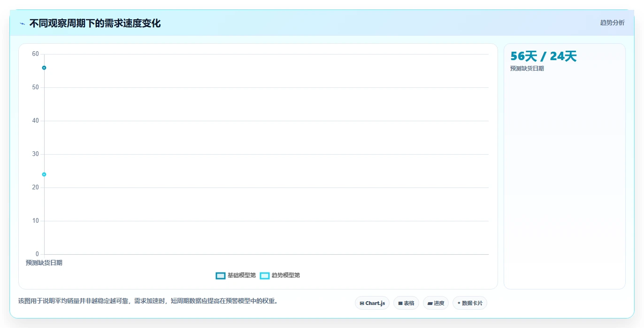
Task: Click 预测缺货日期 label under the stat value
Action: (527, 69)
